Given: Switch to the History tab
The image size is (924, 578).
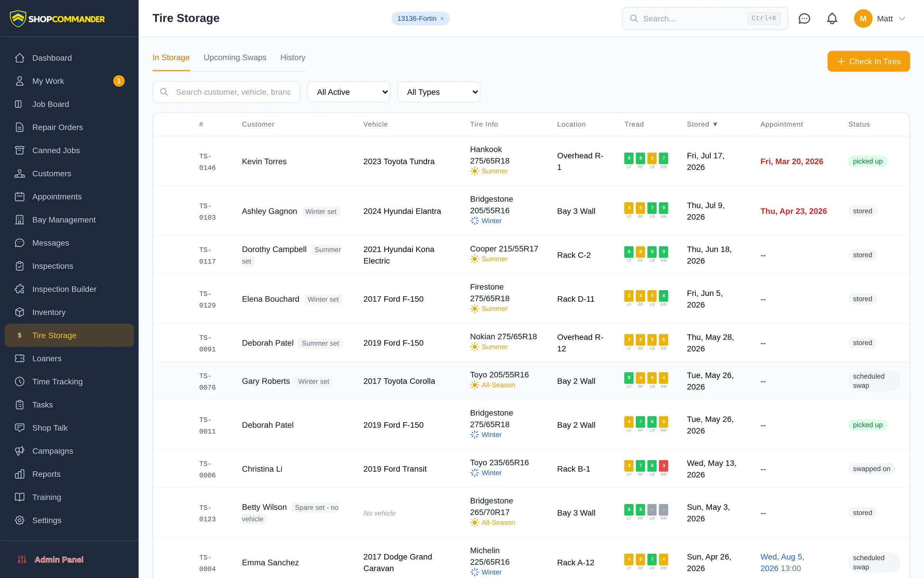Looking at the screenshot, I should [293, 57].
